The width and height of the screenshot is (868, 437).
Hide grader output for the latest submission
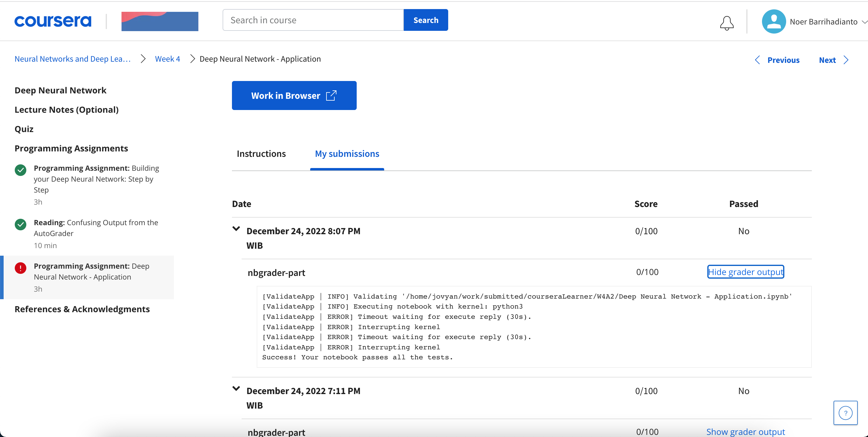coord(745,272)
